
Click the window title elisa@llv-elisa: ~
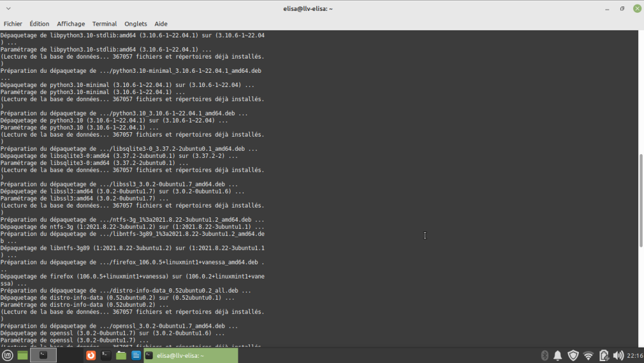click(308, 8)
